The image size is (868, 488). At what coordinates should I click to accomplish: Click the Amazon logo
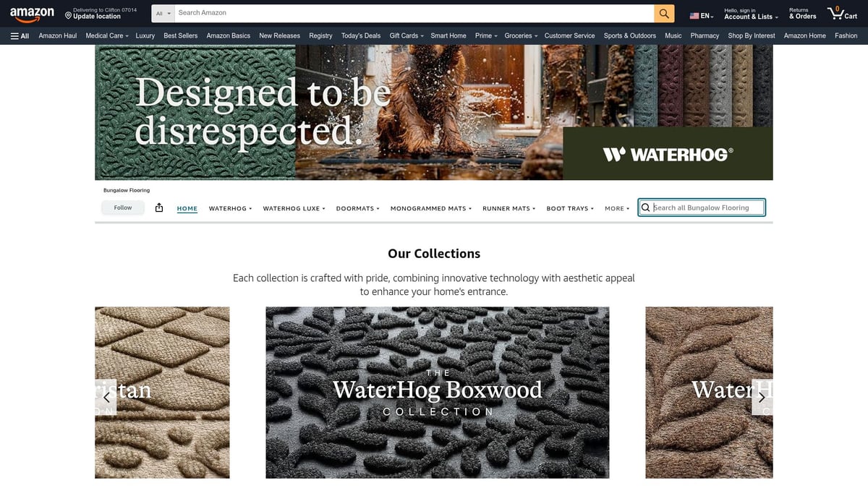pos(32,15)
